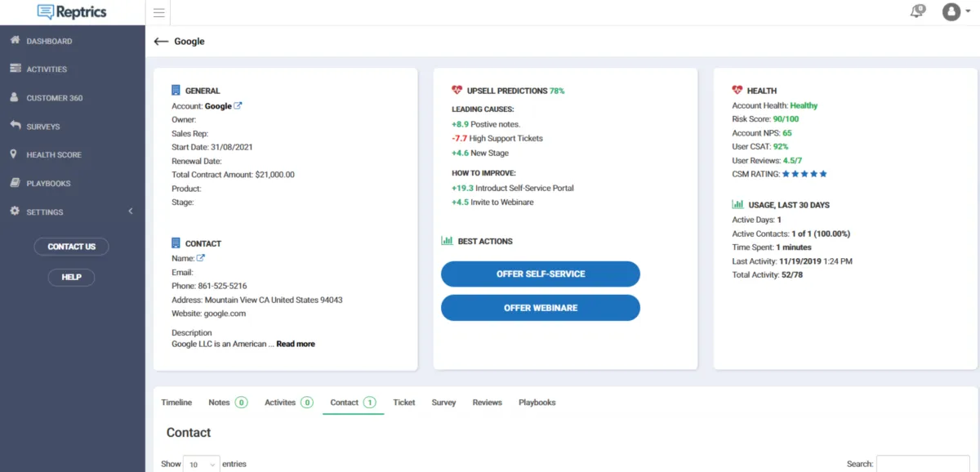Image resolution: width=980 pixels, height=472 pixels.
Task: Click the Best Actions chart icon
Action: click(x=447, y=241)
